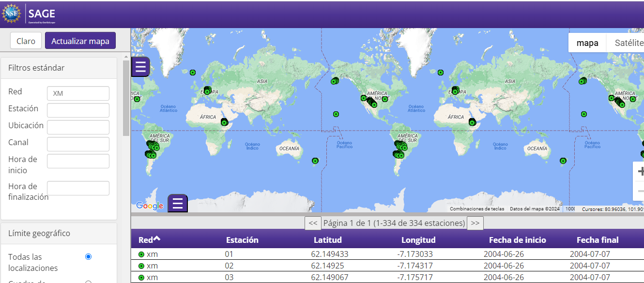Click the NSF logo icon
Screen dimensions: 644x283
[11, 14]
